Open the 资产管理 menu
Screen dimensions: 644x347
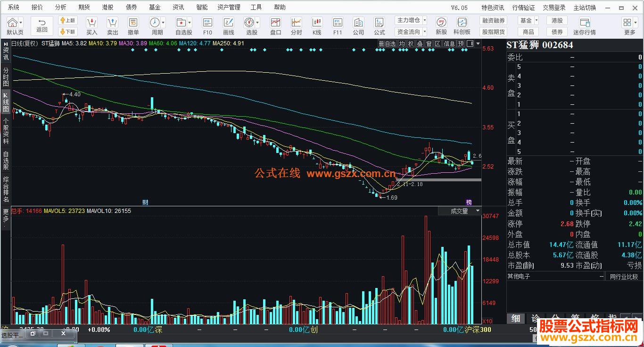(229, 7)
